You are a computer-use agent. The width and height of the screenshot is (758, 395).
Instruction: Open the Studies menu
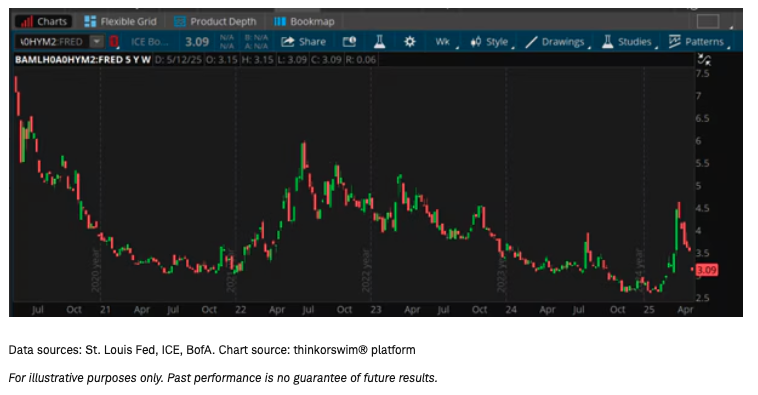click(x=629, y=42)
